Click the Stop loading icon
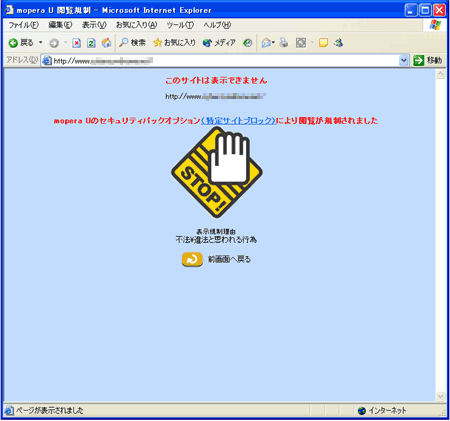Screen dimensions: 450x421 click(x=77, y=43)
